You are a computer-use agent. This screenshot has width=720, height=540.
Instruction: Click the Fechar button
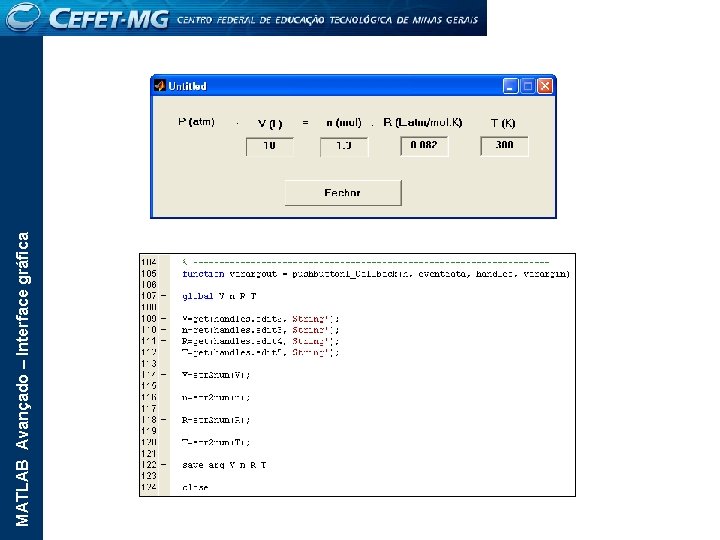pyautogui.click(x=343, y=193)
